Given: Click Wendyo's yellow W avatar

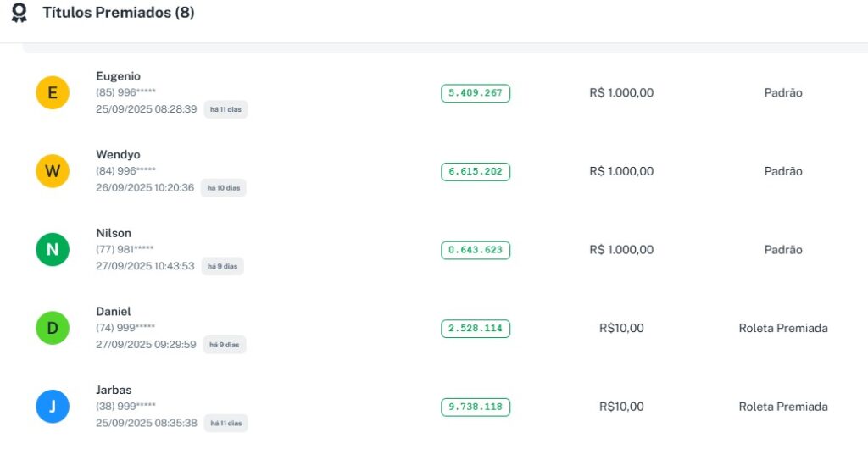Looking at the screenshot, I should (53, 171).
